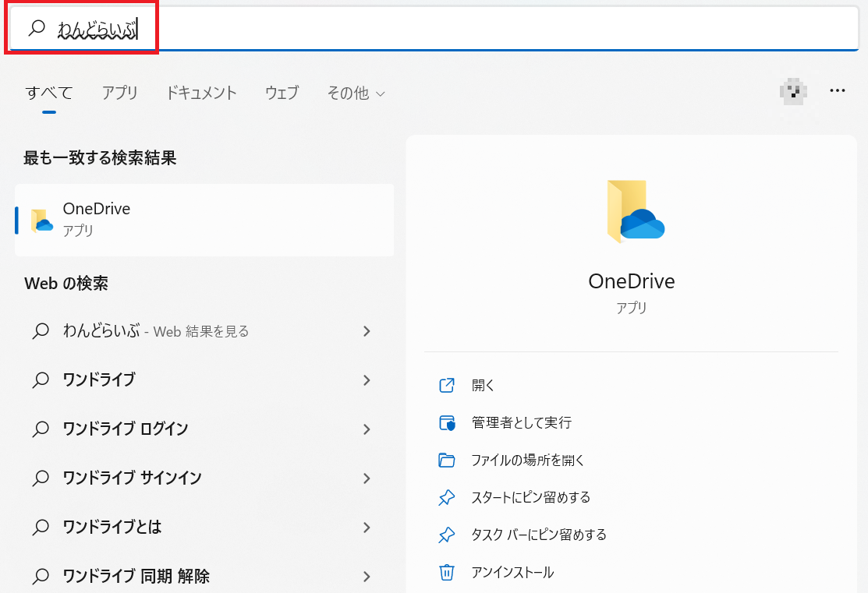Image resolution: width=868 pixels, height=593 pixels.
Task: Click the 開く open icon
Action: [447, 385]
